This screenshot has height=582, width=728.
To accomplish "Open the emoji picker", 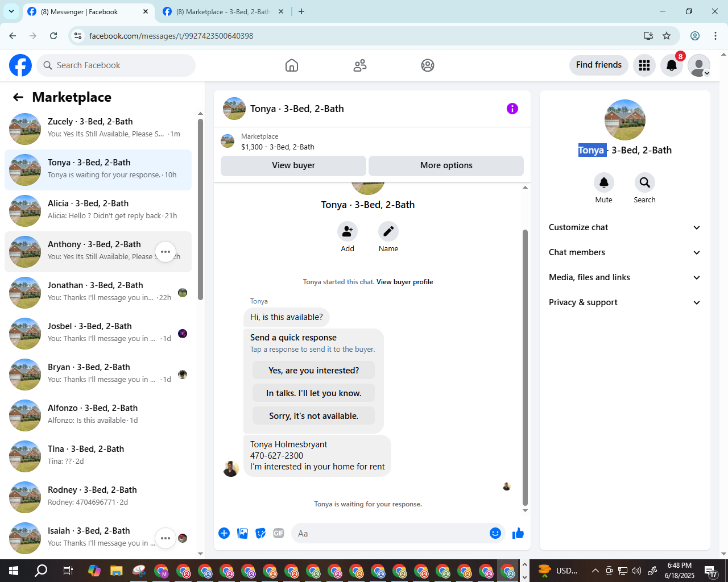I will click(495, 533).
